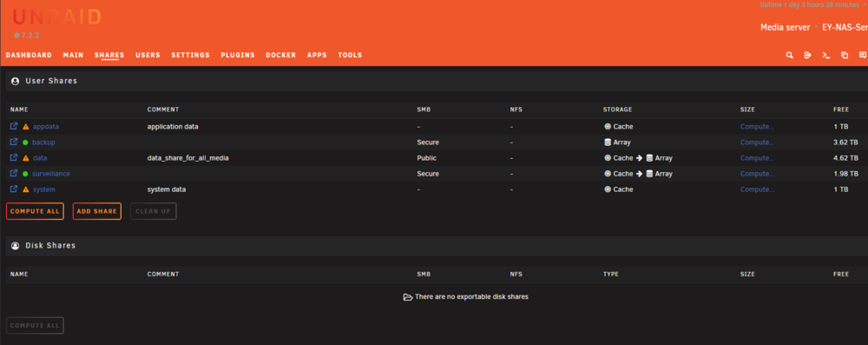868x345 pixels.
Task: Click the Cache storage icon in system row
Action: click(608, 189)
